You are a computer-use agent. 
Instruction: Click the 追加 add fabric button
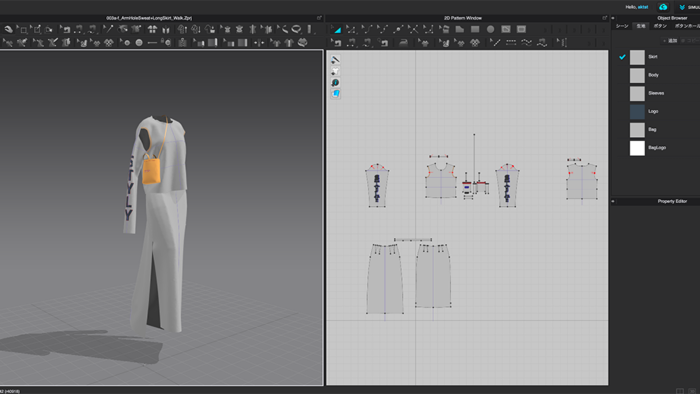tap(670, 41)
